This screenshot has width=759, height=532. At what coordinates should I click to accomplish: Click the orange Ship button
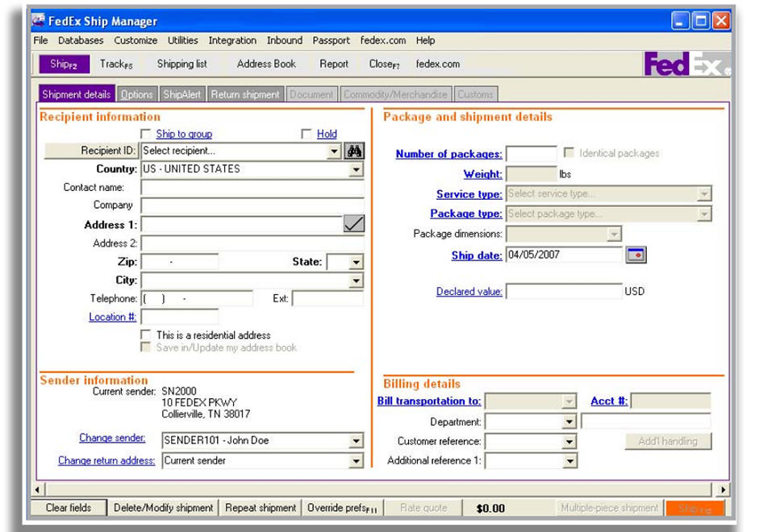pyautogui.click(x=694, y=509)
